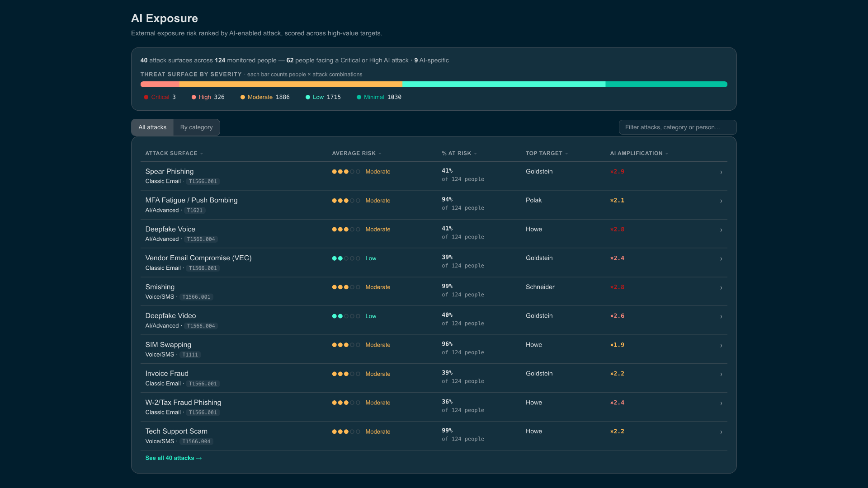Sort by Attack Surface column arrow

point(202,154)
